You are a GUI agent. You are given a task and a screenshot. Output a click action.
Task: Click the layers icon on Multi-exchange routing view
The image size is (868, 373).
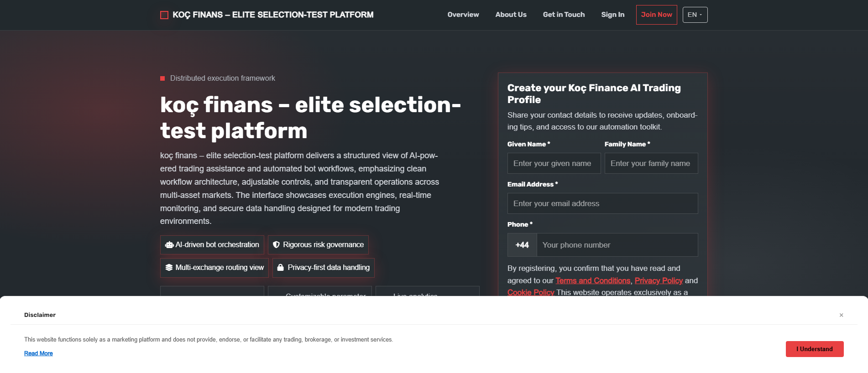169,268
